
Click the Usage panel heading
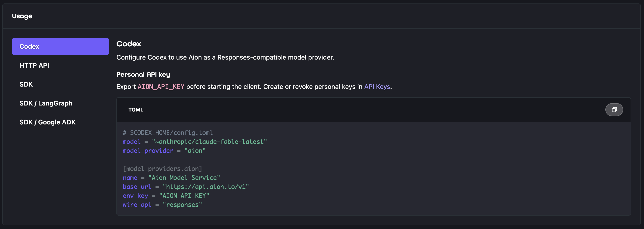pos(22,16)
